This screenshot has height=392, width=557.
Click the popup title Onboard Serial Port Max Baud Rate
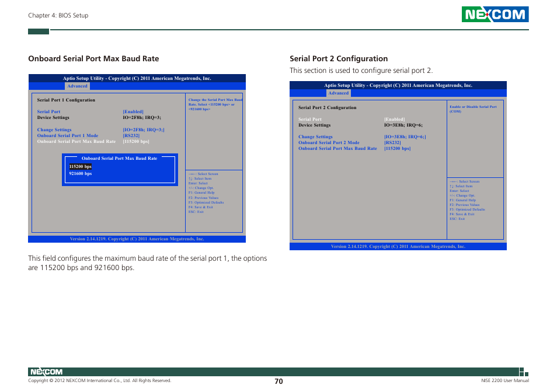pos(119,158)
